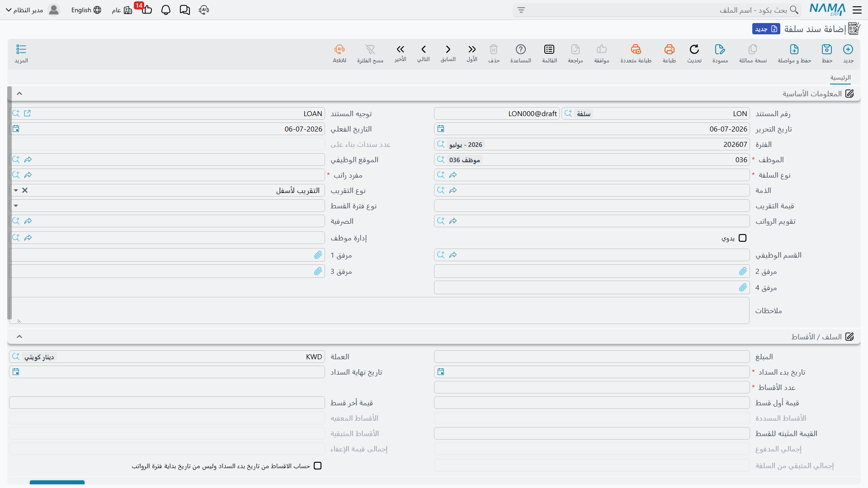Tick the يدوي checkbox

(742, 238)
